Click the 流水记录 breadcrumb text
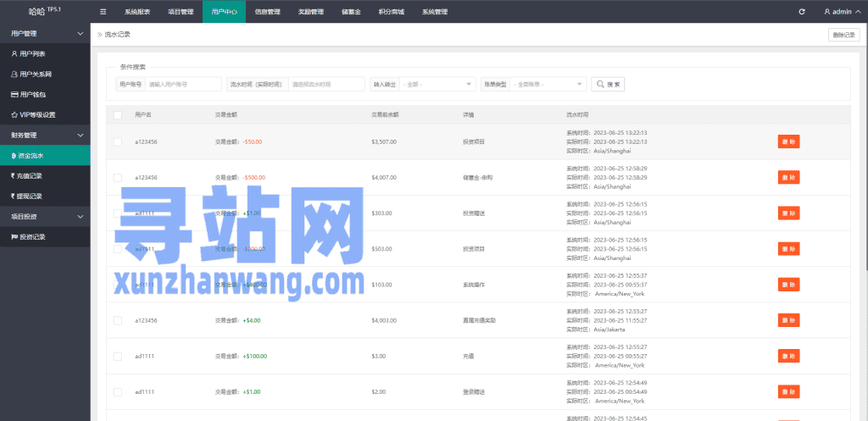This screenshot has width=868, height=421. 117,34
